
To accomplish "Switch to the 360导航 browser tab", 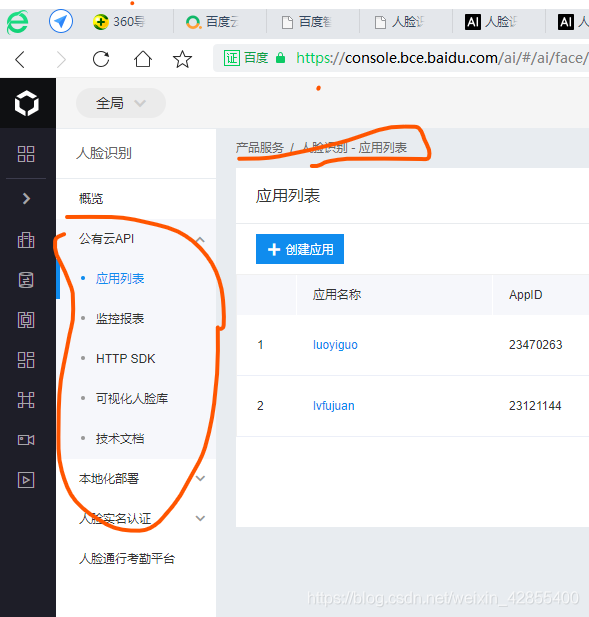I will (127, 22).
